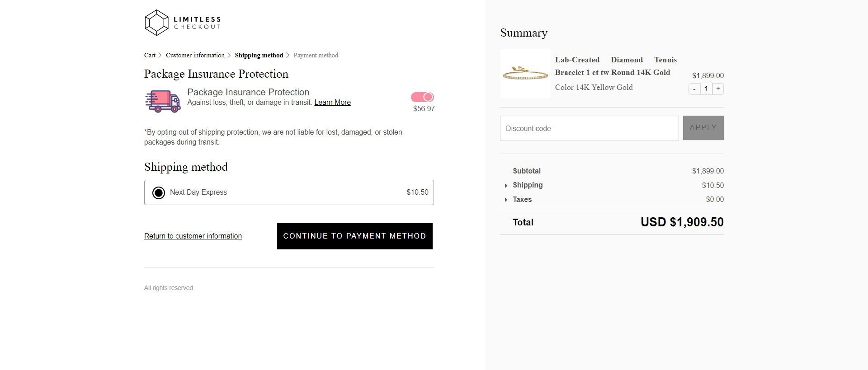868x370 pixels.
Task: Open the Customer information breadcrumb step
Action: (195, 56)
